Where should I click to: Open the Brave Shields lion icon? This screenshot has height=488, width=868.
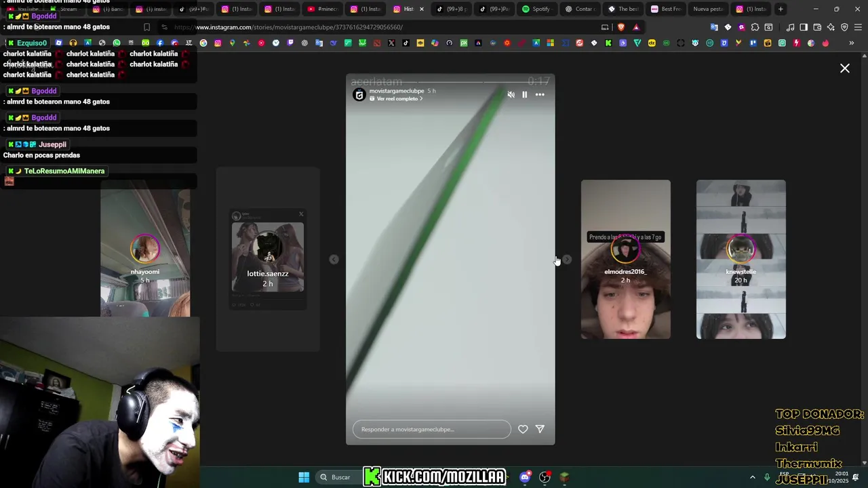click(620, 27)
